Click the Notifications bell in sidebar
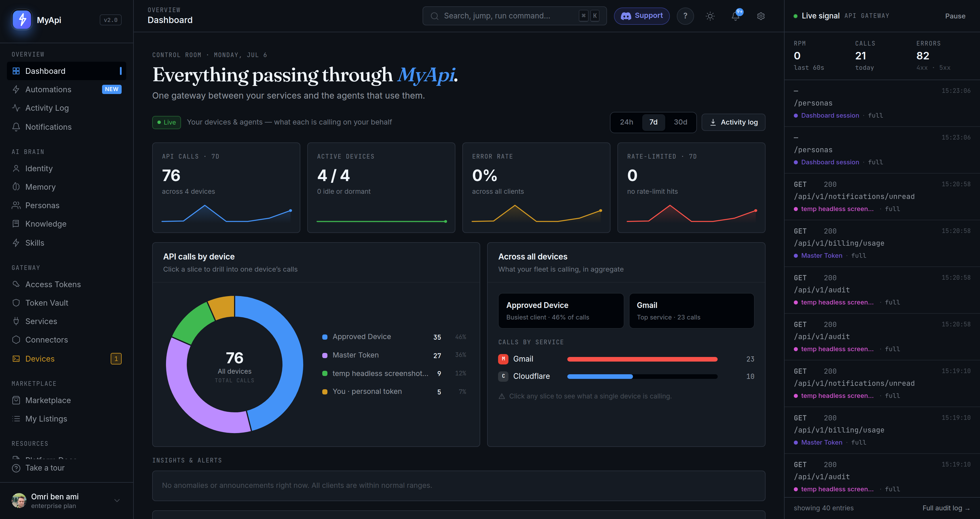980x519 pixels. click(x=16, y=127)
